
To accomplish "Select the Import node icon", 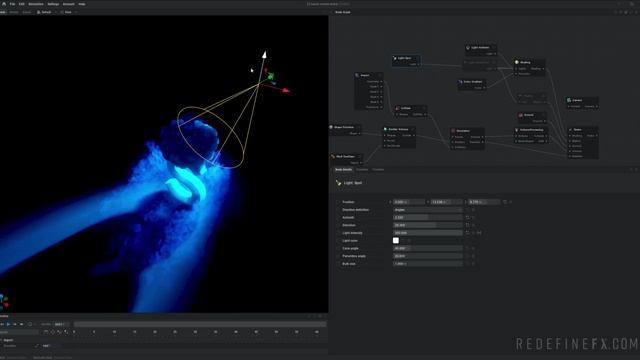I will (x=357, y=75).
